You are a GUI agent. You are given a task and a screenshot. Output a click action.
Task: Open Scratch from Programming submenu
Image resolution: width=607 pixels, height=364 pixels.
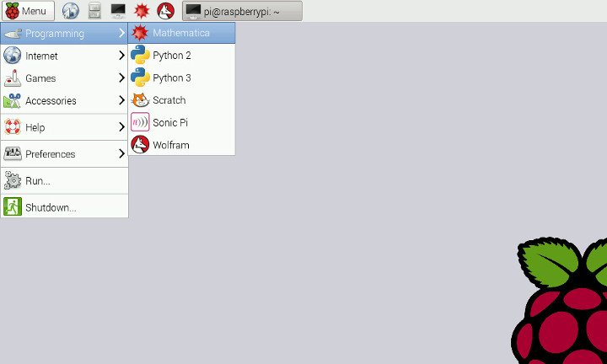[181, 100]
